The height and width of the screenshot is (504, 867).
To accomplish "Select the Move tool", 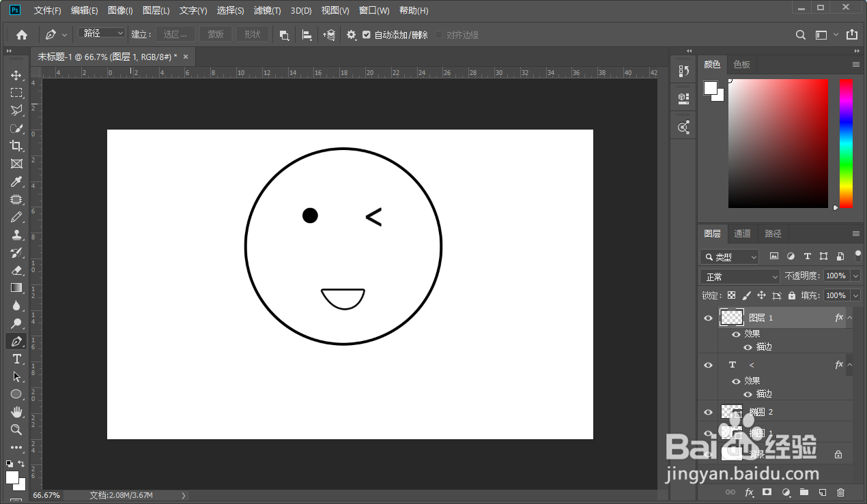I will click(x=16, y=75).
